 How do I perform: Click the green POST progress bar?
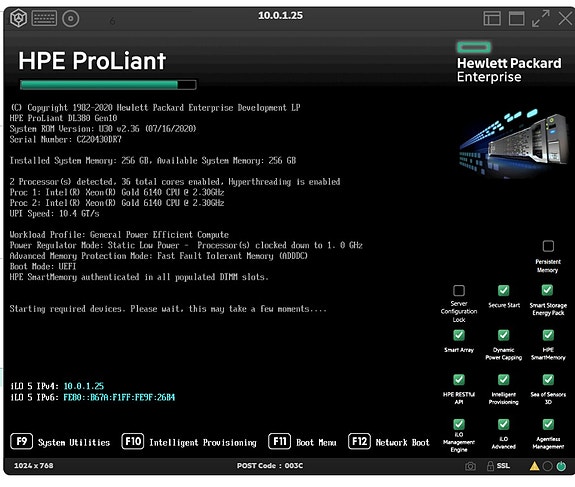tap(108, 85)
